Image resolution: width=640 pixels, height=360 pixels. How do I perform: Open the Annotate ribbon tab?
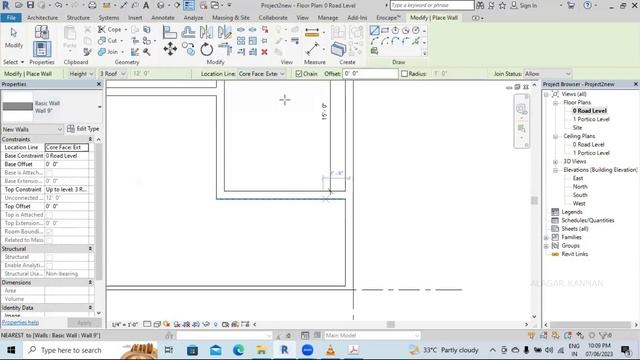tap(163, 18)
